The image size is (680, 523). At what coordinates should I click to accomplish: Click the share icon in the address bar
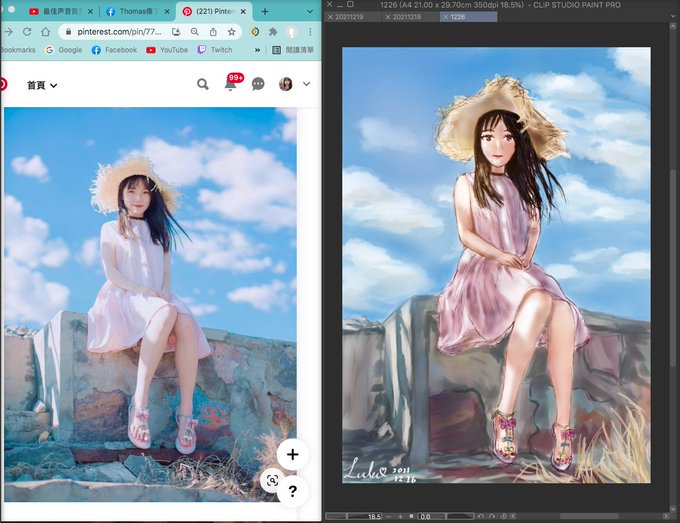(213, 32)
